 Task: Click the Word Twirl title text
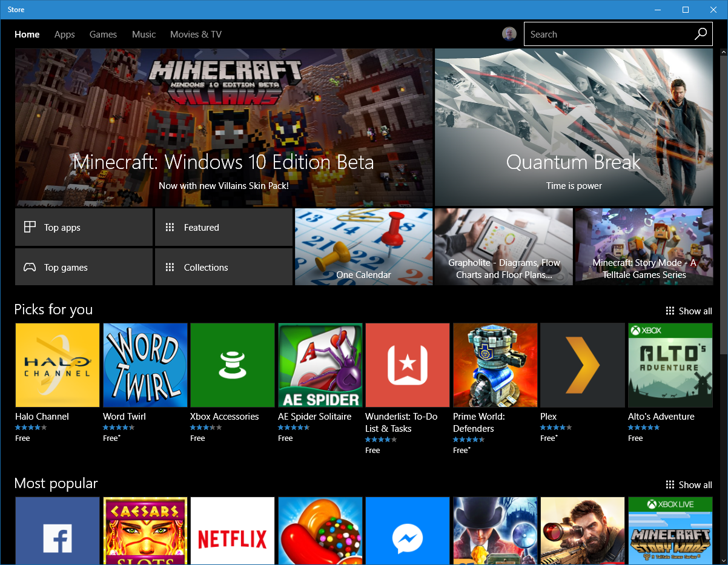point(124,417)
